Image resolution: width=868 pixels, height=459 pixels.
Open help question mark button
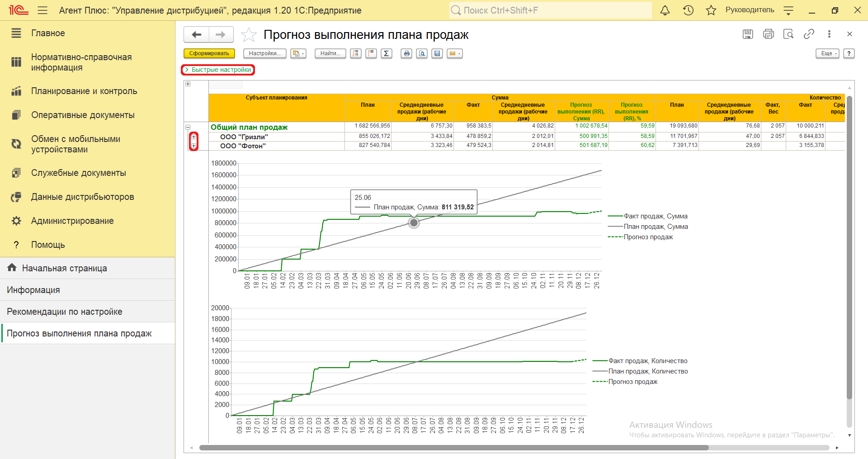click(x=849, y=53)
